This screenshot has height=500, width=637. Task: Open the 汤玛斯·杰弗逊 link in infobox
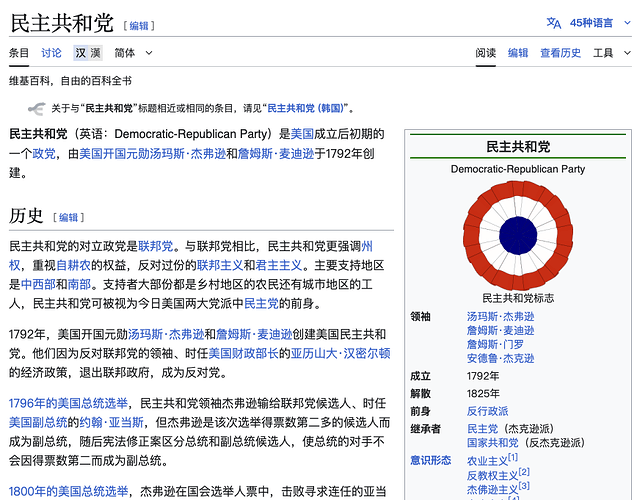point(500,316)
